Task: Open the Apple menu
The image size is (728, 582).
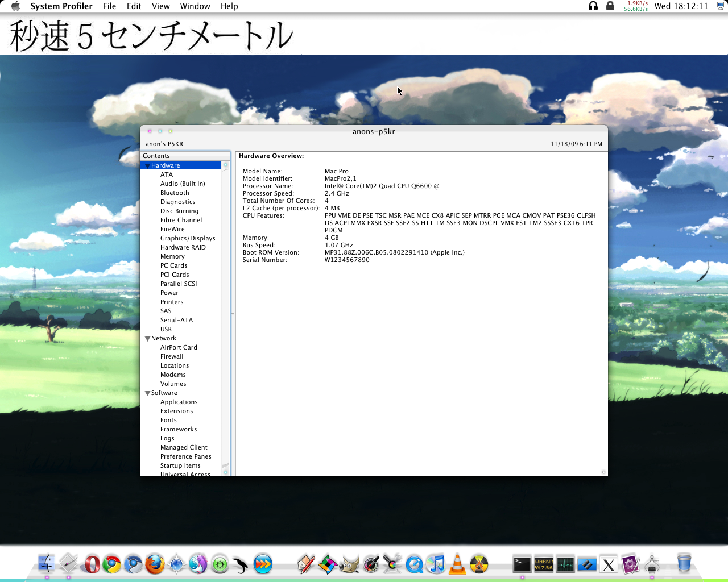Action: point(15,6)
